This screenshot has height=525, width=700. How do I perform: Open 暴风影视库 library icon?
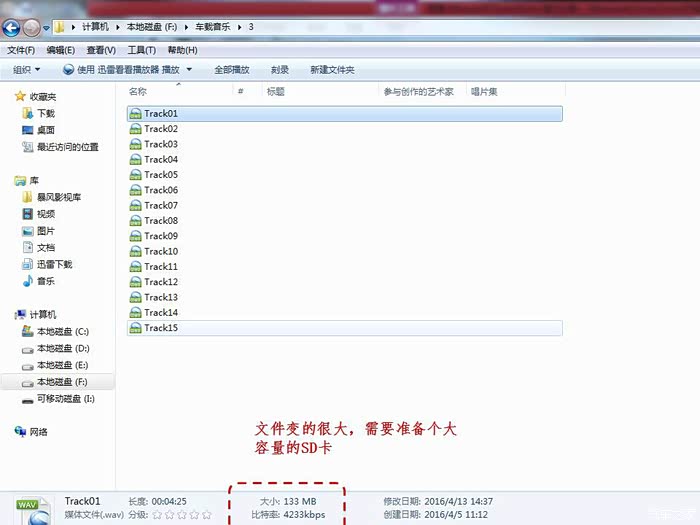(28, 197)
